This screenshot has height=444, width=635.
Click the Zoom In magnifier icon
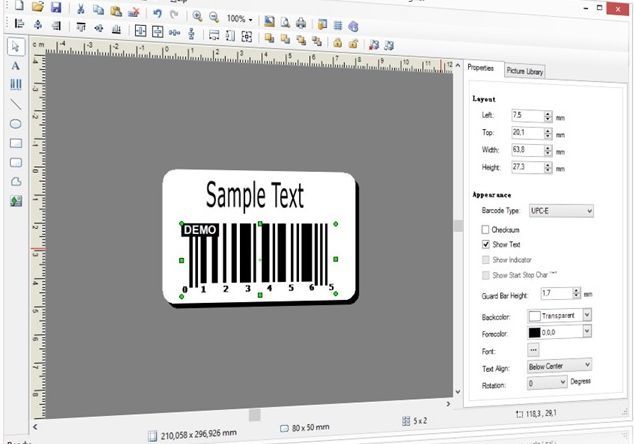click(197, 16)
